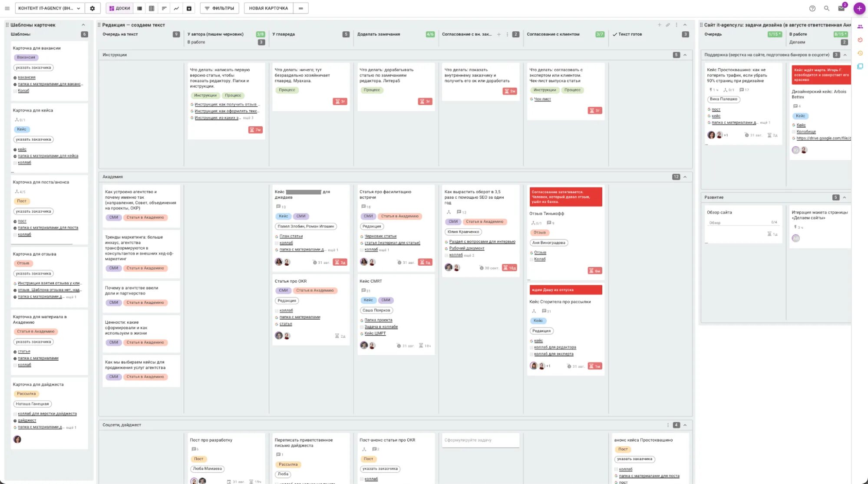Toggle коллаб checkbox in Статья про OKR card
The image size is (868, 484).
point(277,311)
